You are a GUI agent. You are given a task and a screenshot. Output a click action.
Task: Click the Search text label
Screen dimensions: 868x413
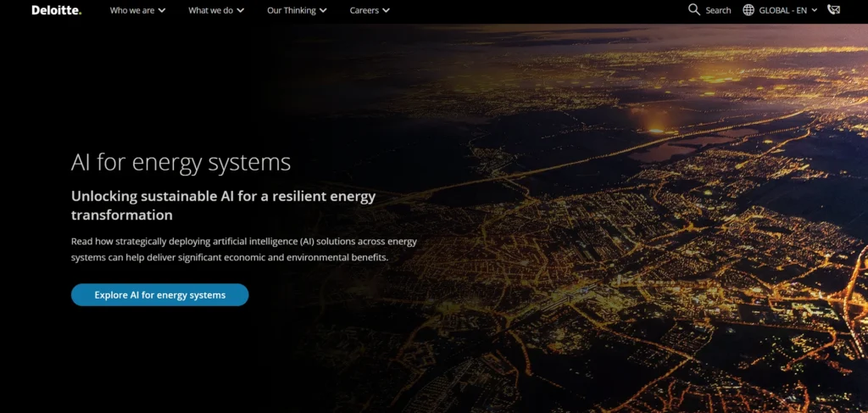tap(718, 10)
